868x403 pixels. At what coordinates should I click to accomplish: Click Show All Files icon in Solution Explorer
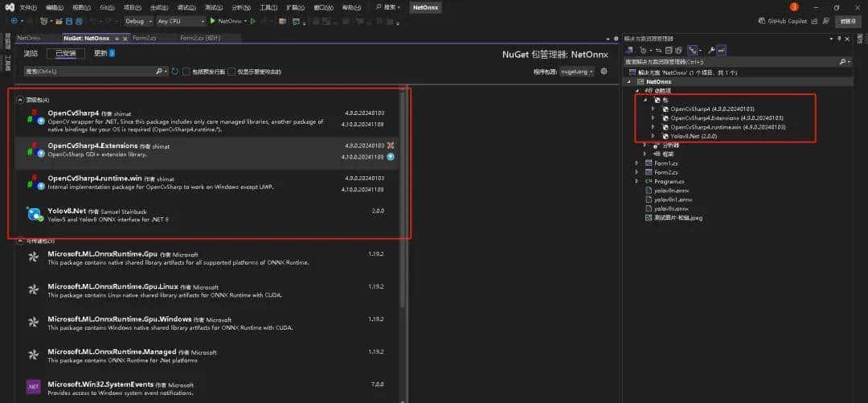(678, 51)
